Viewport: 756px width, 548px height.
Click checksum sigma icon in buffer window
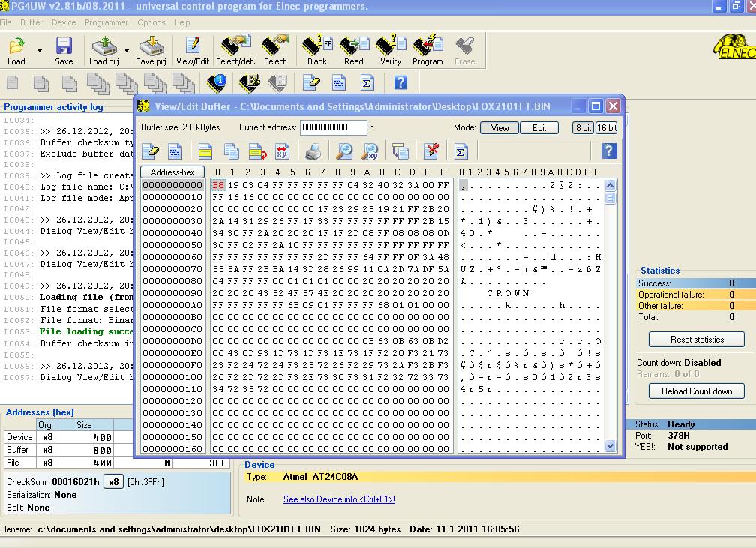pyautogui.click(x=461, y=151)
